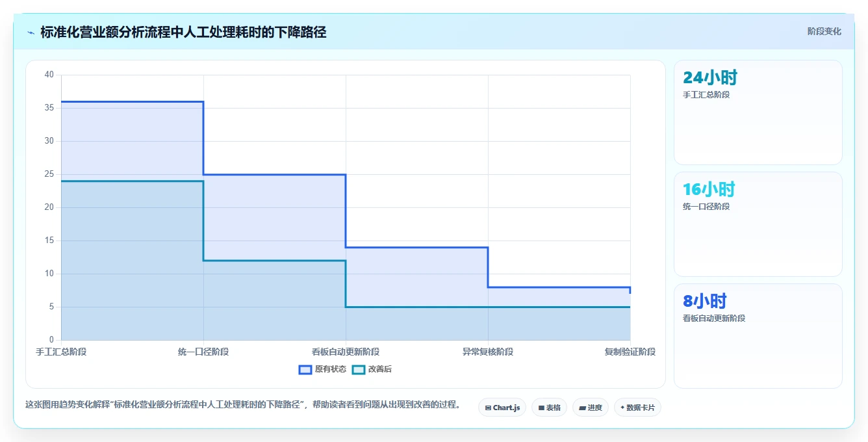
Task: Click the lightning trend icon beside the title
Action: pos(31,32)
